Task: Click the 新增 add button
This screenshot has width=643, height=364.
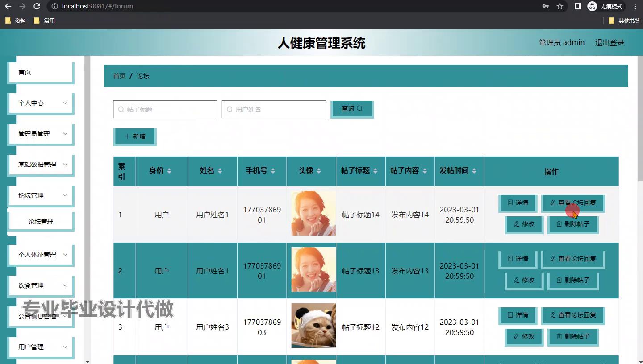Action: [x=135, y=136]
